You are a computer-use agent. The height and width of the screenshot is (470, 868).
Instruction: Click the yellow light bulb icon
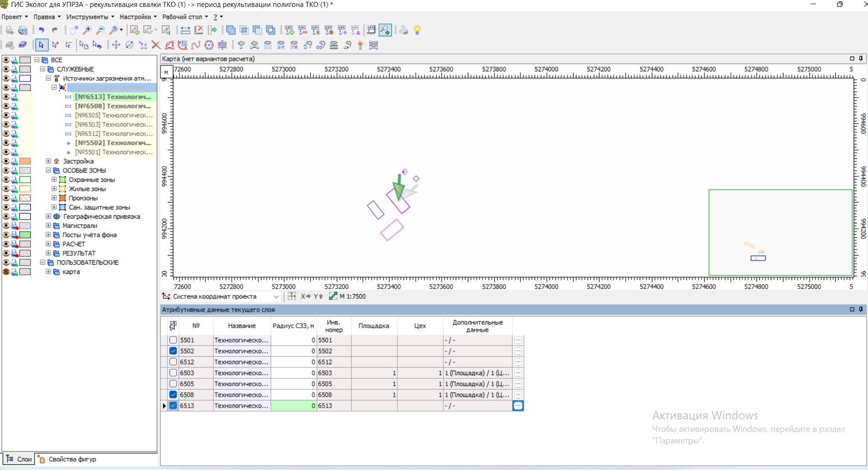417,30
